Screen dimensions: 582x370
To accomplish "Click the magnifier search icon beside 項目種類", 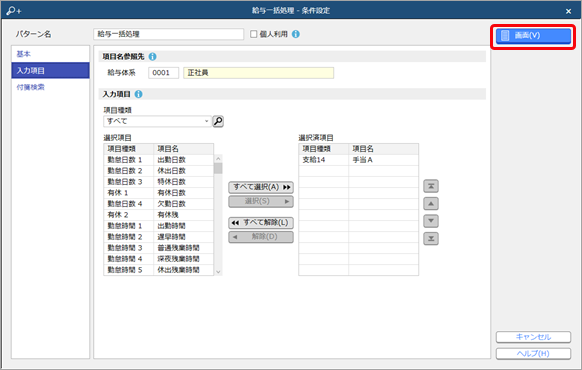I will click(x=218, y=121).
